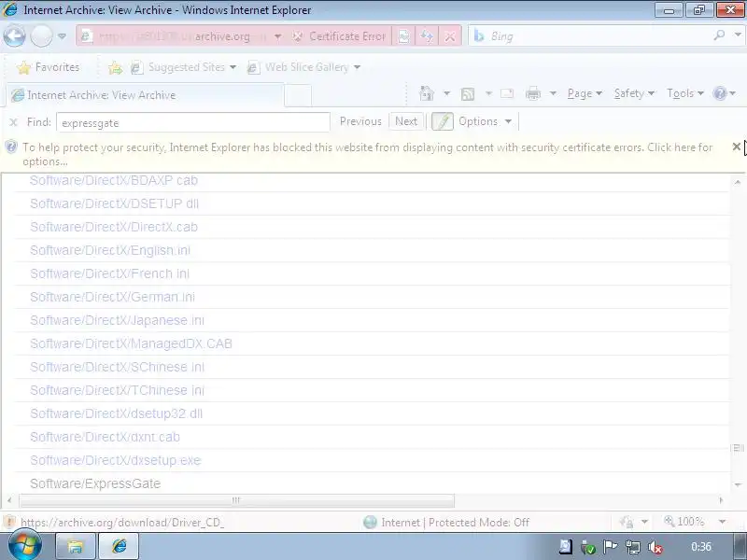Open Software/DirectX/TChinese.ini link

pyautogui.click(x=118, y=390)
